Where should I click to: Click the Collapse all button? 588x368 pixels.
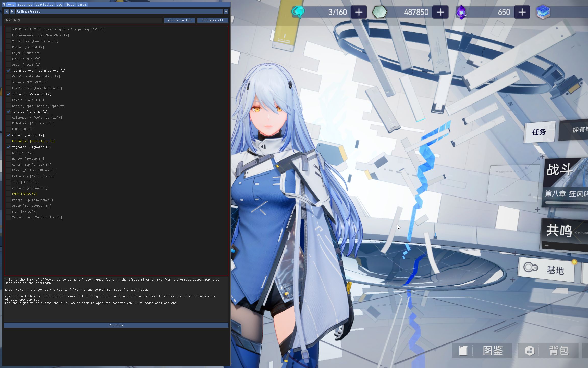point(213,20)
